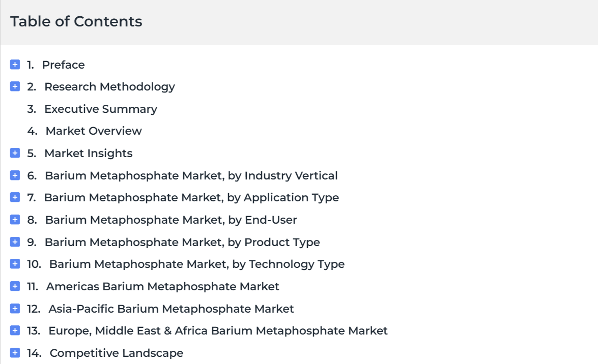Click the Preface title text
Viewport: 598px width, 364px height.
(x=63, y=65)
